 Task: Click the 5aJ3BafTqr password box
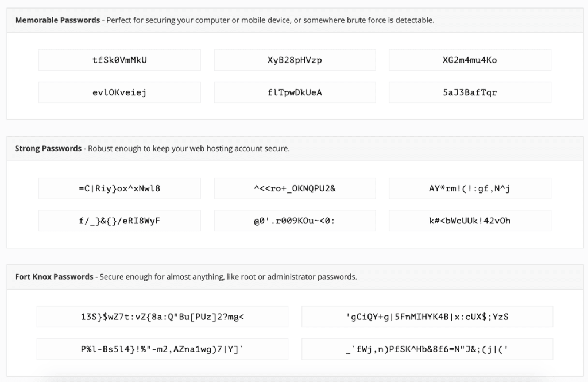(470, 92)
